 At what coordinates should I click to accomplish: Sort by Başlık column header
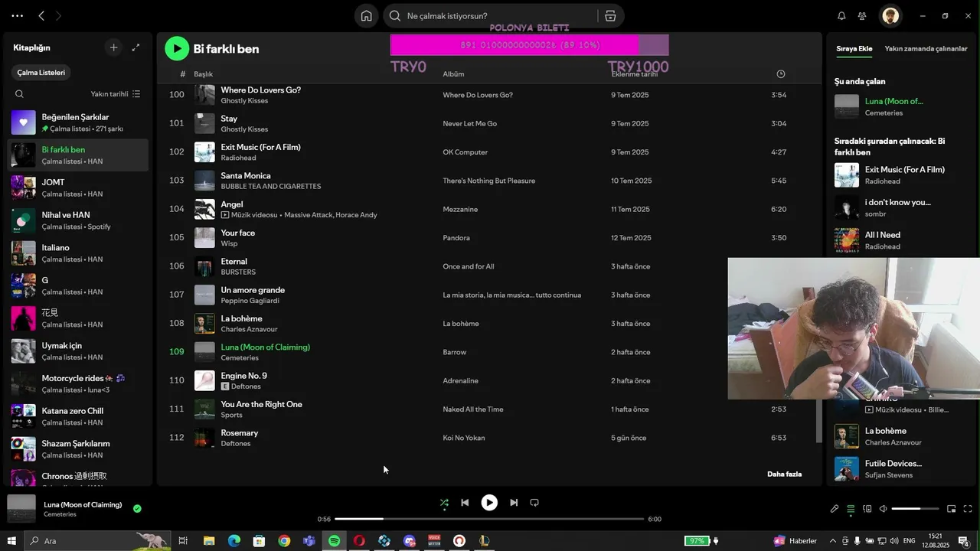203,74
